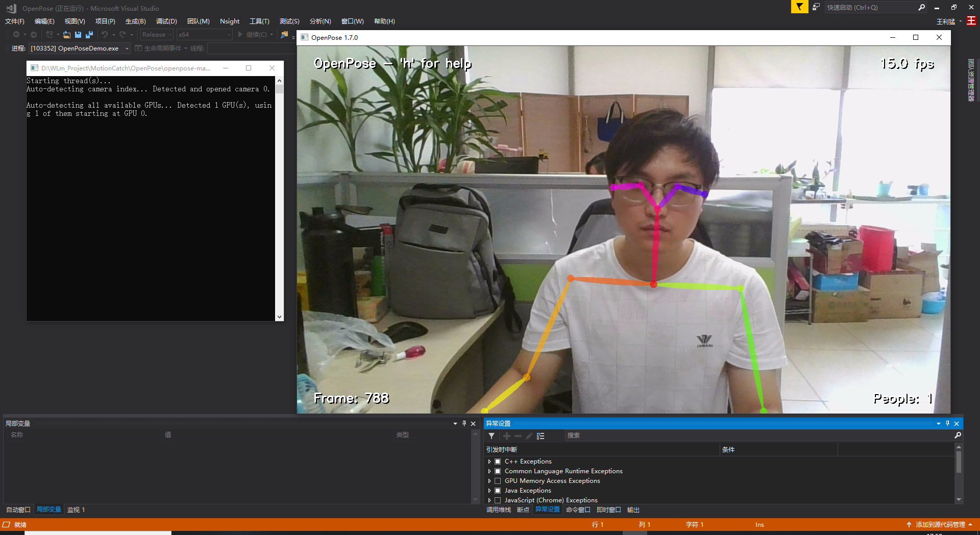Click the yellow notification filter flag icon
The height and width of the screenshot is (535, 980).
[799, 7]
